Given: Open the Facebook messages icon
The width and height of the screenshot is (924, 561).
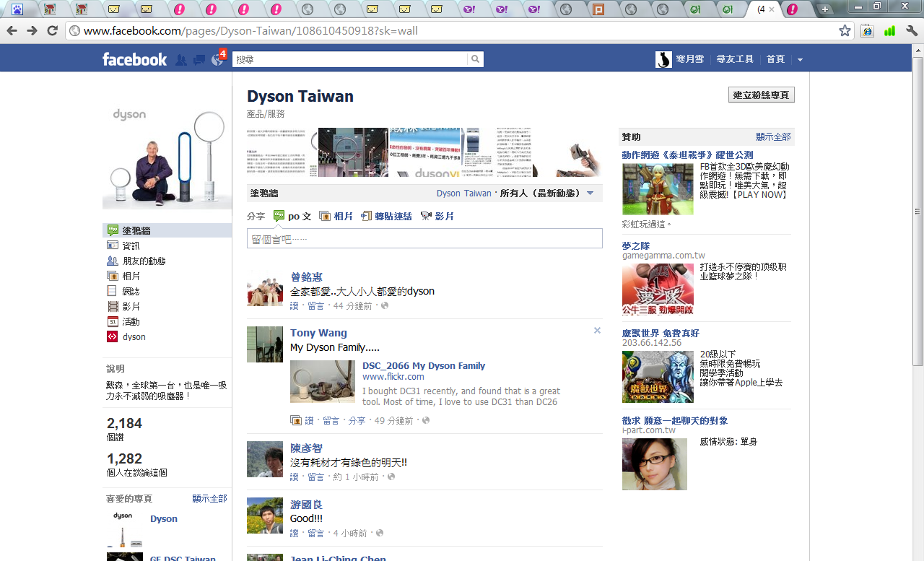Looking at the screenshot, I should coord(199,59).
